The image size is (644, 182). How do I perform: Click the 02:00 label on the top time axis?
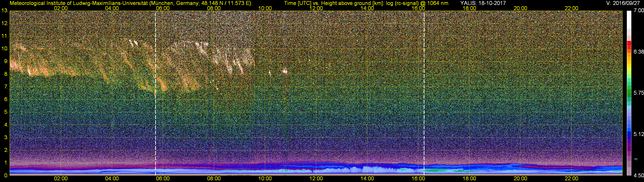(61, 8)
